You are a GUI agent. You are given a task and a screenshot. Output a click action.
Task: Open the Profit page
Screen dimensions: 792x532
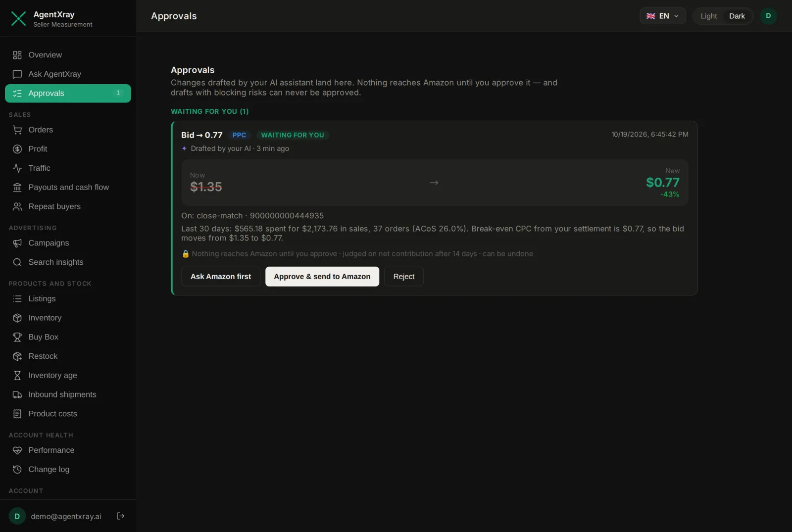[x=68, y=149]
